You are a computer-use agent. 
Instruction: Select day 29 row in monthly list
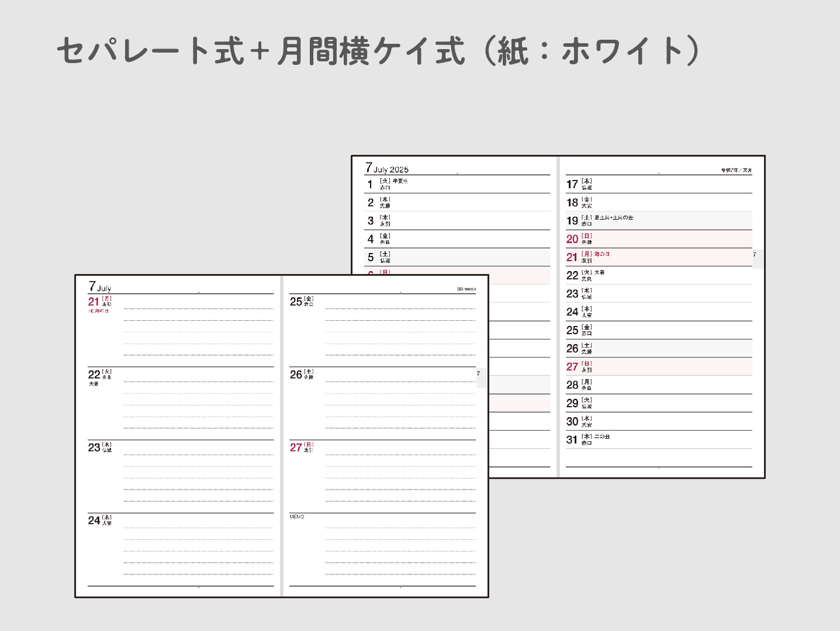(x=659, y=403)
